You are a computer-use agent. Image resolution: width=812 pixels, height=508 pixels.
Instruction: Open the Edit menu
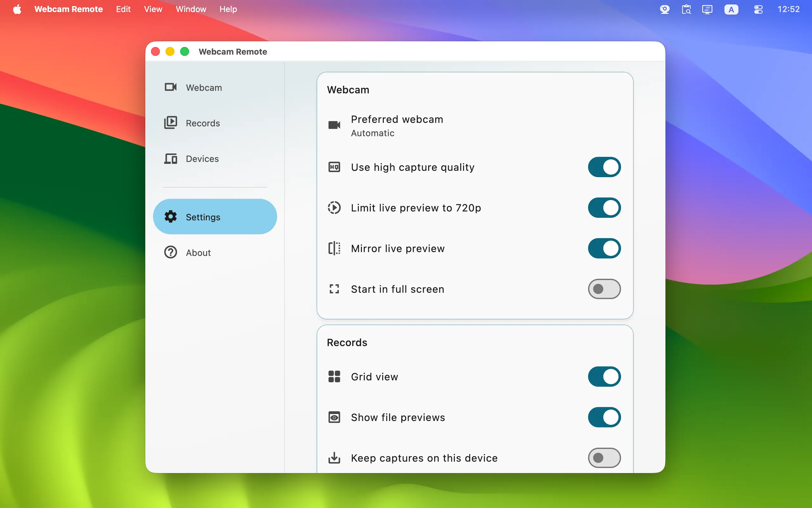click(x=123, y=9)
